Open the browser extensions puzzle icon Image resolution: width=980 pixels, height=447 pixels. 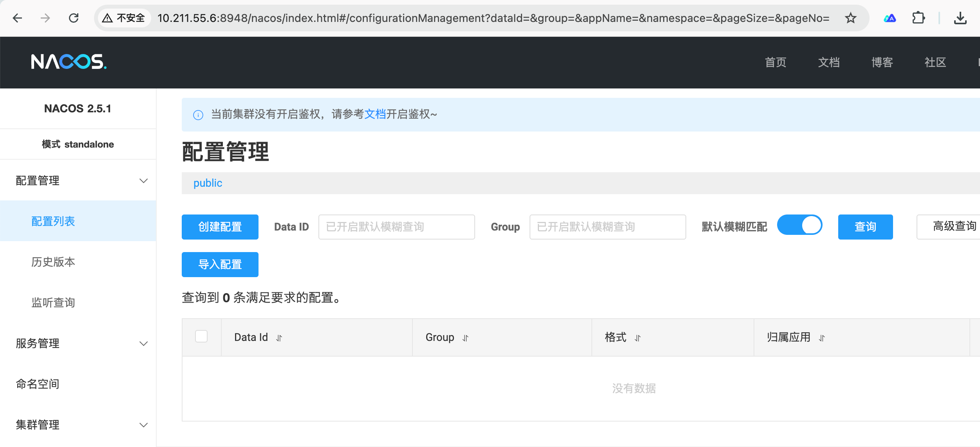918,18
